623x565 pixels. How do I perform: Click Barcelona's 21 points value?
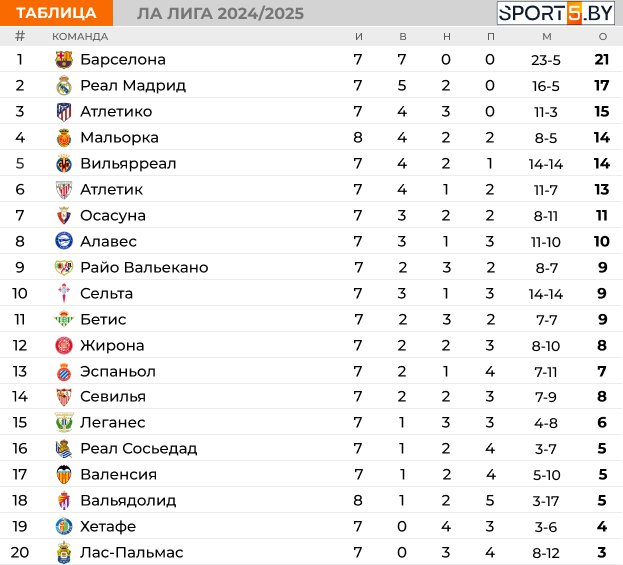[602, 60]
